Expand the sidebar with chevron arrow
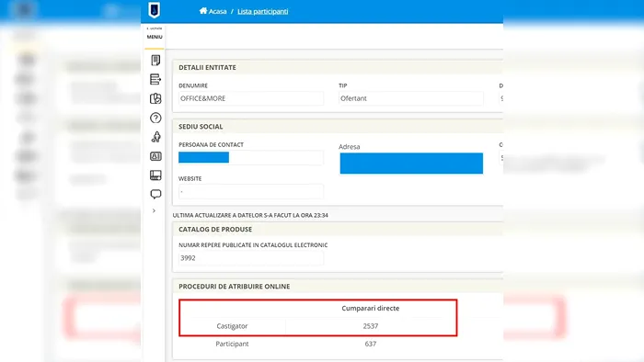This screenshot has width=644, height=362. pos(154,210)
